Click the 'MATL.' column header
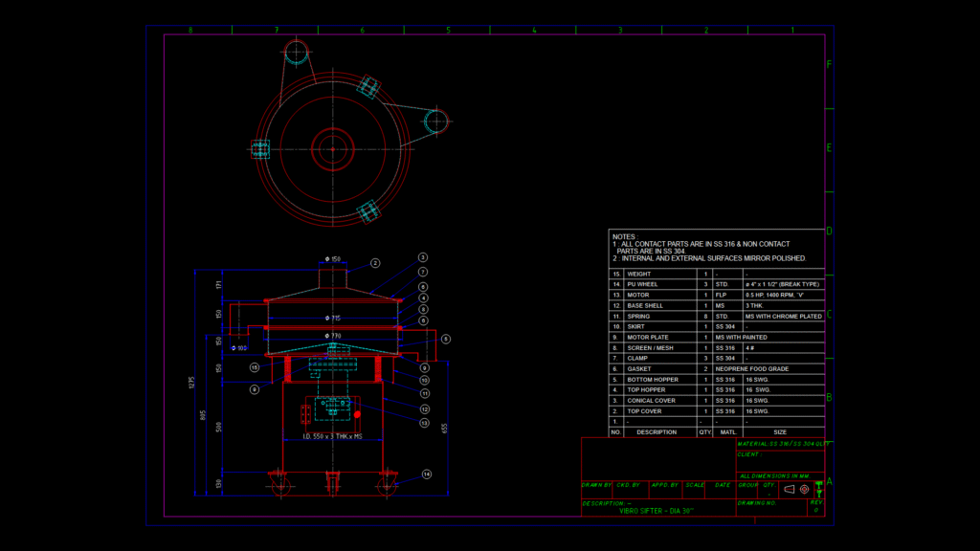This screenshot has width=980, height=551. click(x=728, y=432)
